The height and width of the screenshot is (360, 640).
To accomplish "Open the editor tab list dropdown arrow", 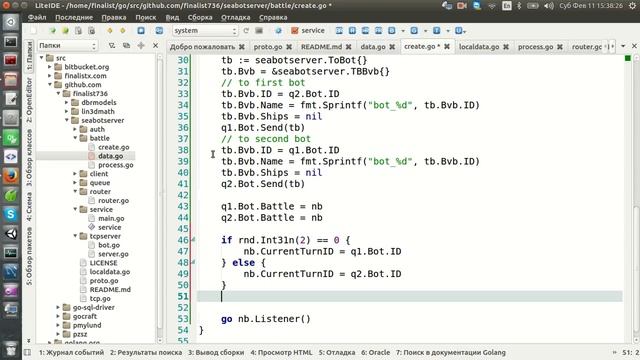I will (623, 46).
